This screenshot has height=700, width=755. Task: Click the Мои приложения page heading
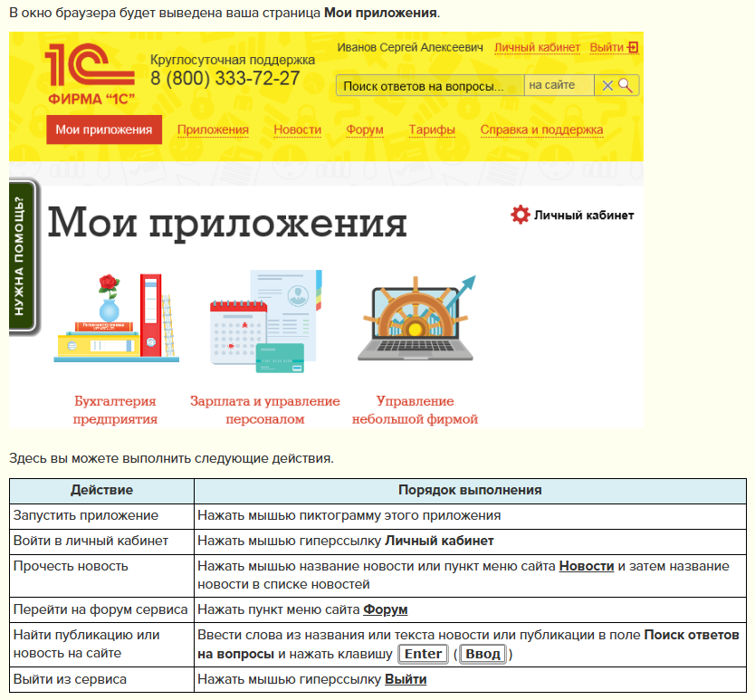227,223
